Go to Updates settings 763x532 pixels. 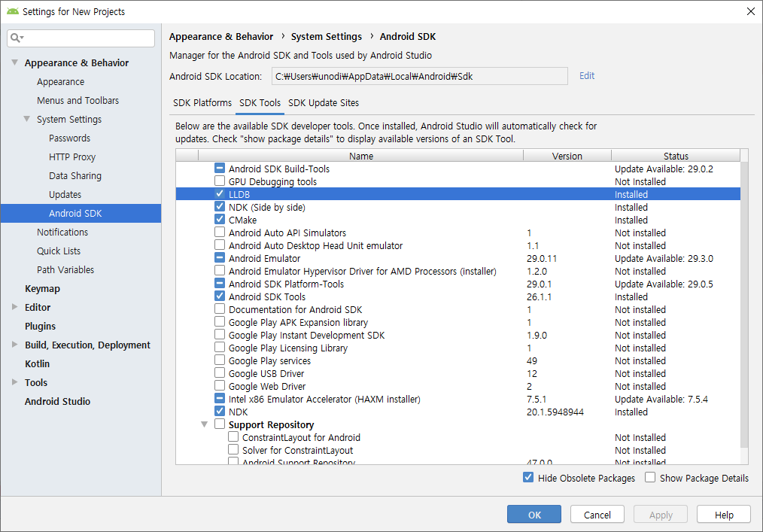[x=65, y=195]
